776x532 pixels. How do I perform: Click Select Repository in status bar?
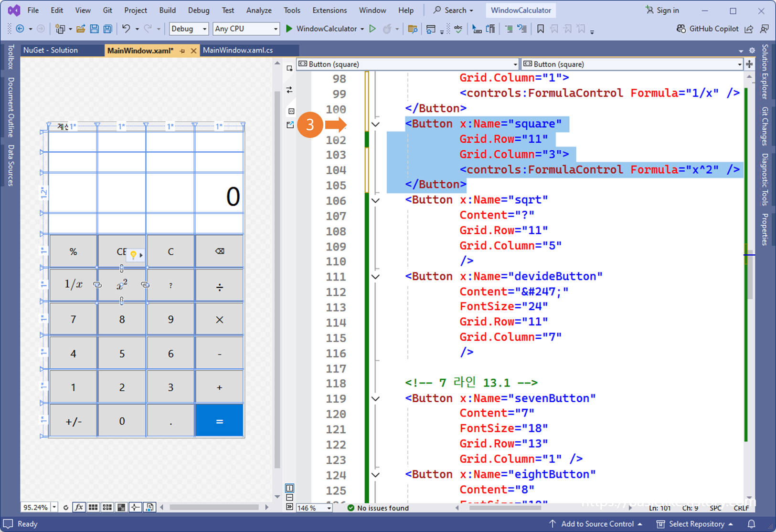[695, 524]
